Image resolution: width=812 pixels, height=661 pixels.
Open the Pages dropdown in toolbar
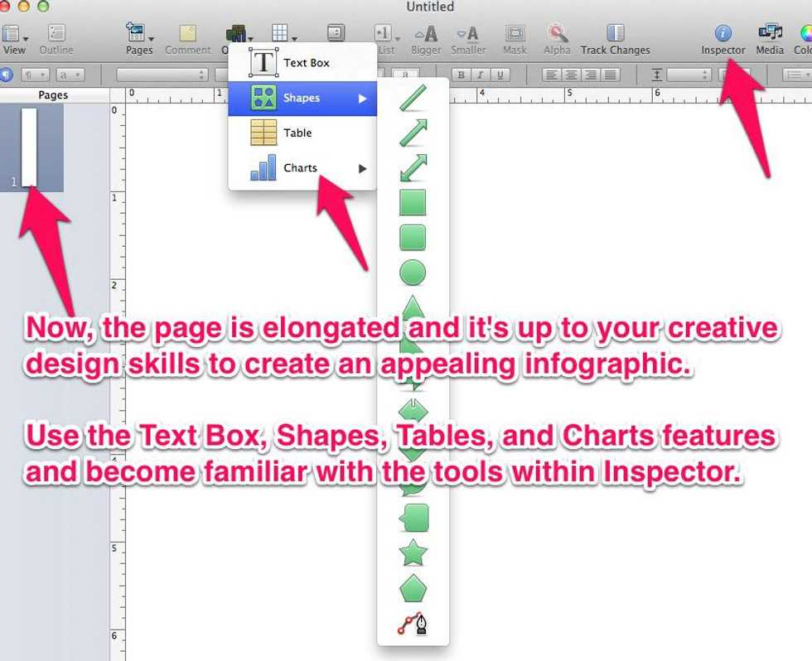click(138, 38)
